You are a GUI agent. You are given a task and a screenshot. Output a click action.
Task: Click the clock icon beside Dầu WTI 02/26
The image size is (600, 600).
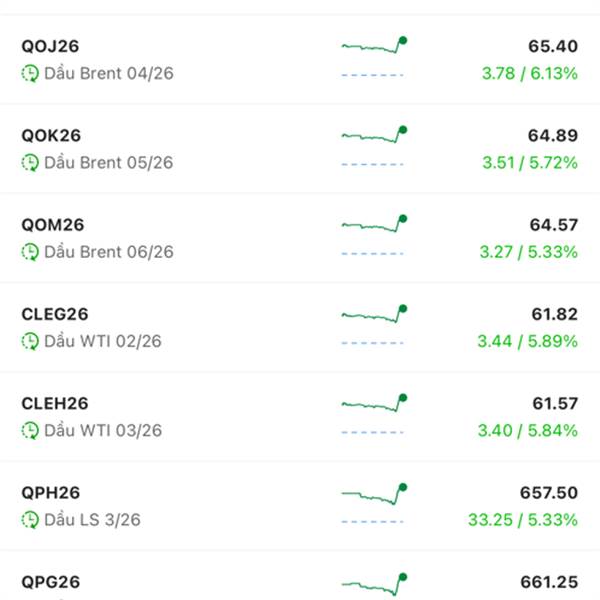tap(30, 341)
